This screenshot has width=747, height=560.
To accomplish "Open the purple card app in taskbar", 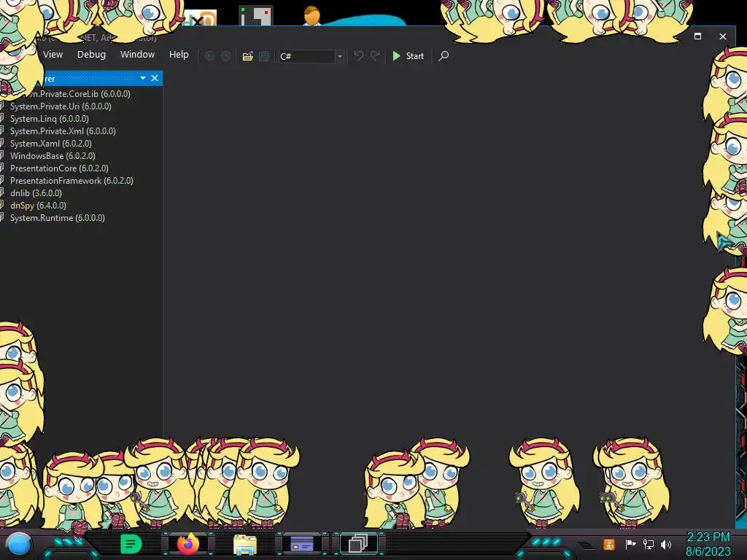I will coord(301,544).
